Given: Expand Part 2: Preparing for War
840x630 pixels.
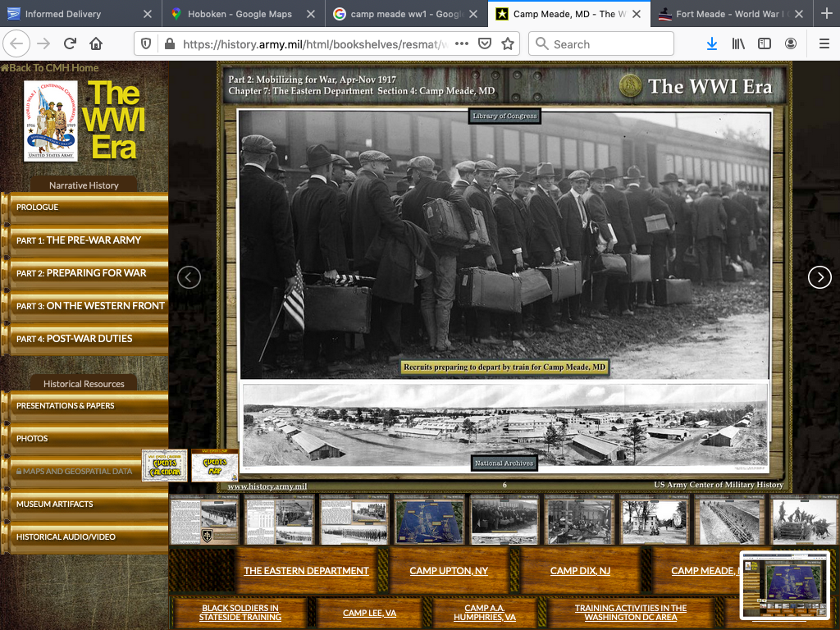Looking at the screenshot, I should pyautogui.click(x=82, y=273).
